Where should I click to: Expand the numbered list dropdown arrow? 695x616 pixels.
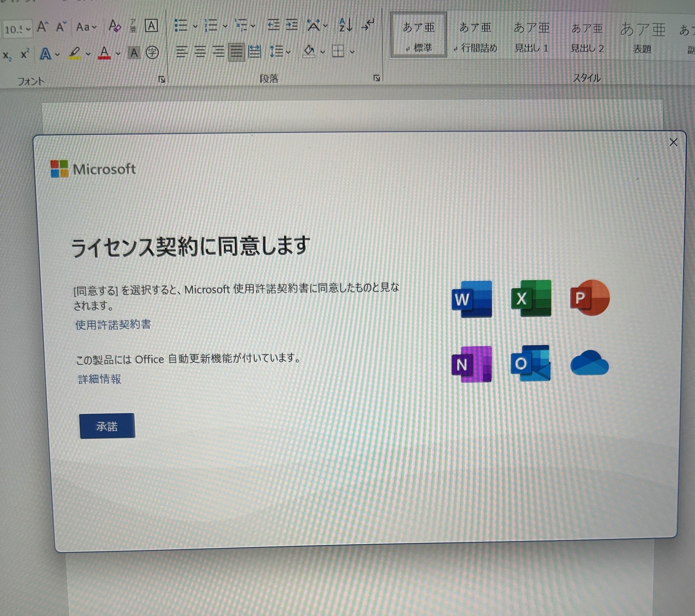pyautogui.click(x=225, y=26)
